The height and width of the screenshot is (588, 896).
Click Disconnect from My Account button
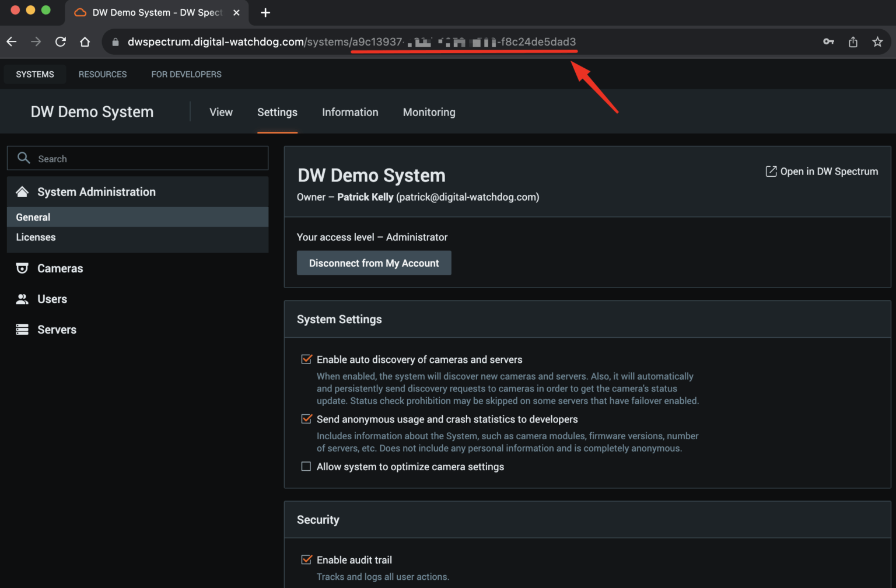(374, 263)
